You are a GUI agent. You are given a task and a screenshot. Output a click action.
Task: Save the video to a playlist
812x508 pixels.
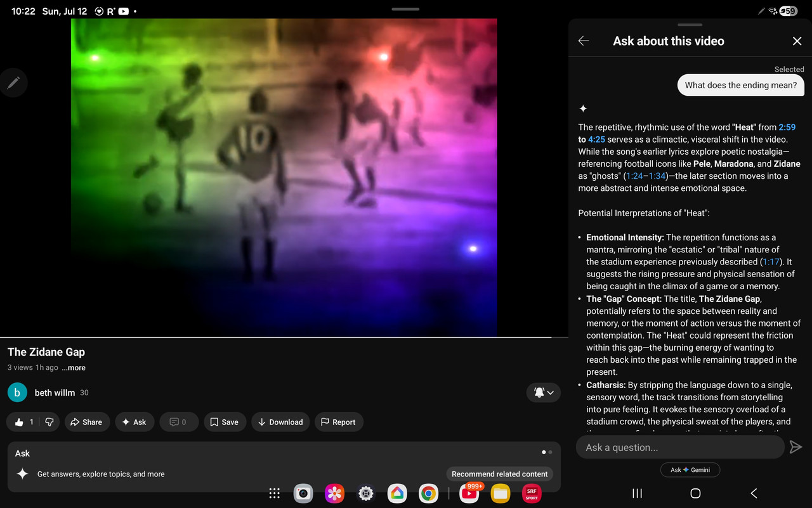pos(225,422)
